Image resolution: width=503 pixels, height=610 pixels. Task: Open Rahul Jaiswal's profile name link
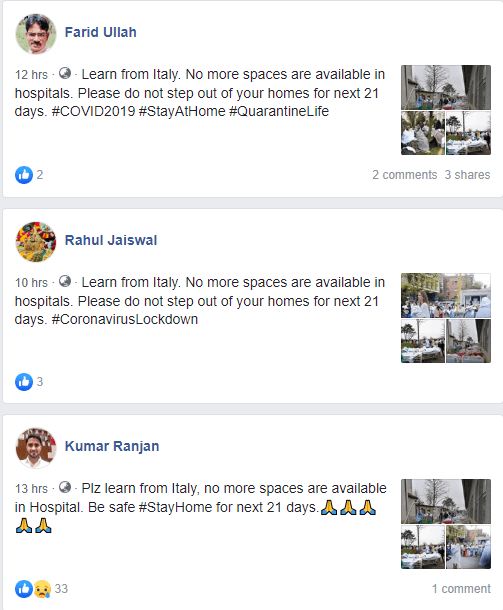tap(111, 240)
